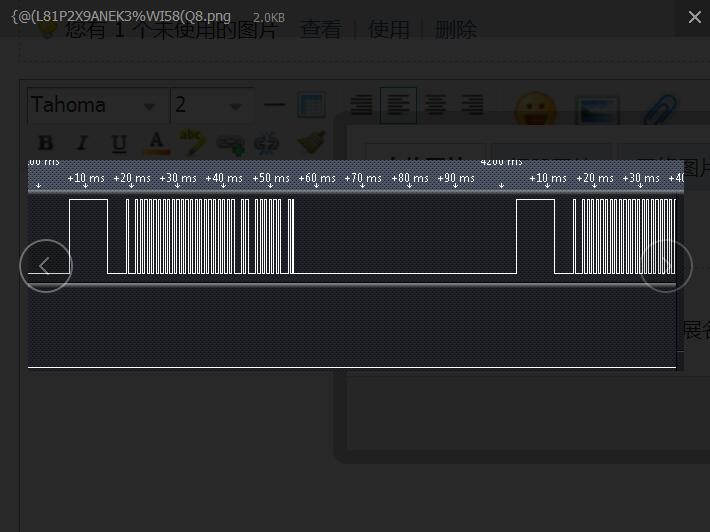This screenshot has height=532, width=710.
Task: Click the 删除 (delete) link
Action: 456,30
